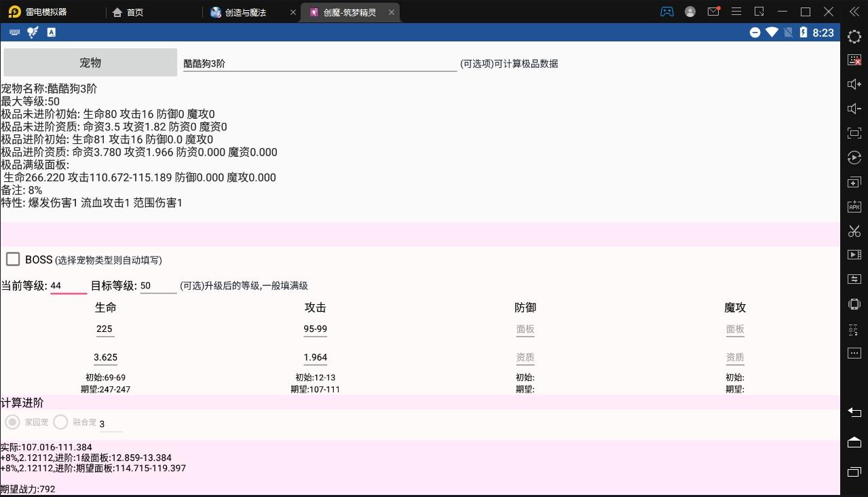Open operation recorder play icon
Image resolution: width=868 pixels, height=497 pixels.
point(854,158)
